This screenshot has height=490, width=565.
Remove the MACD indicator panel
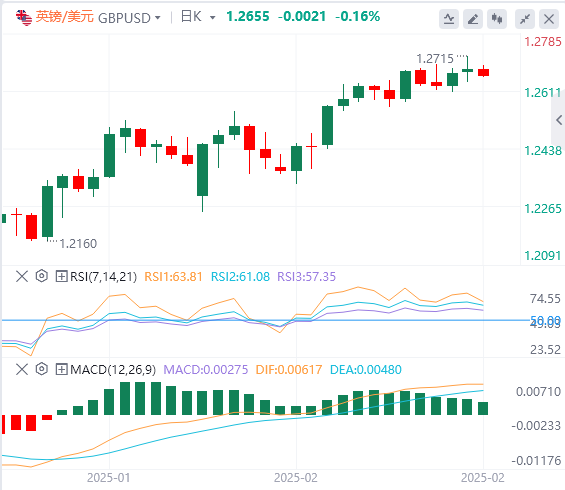[x=22, y=370]
